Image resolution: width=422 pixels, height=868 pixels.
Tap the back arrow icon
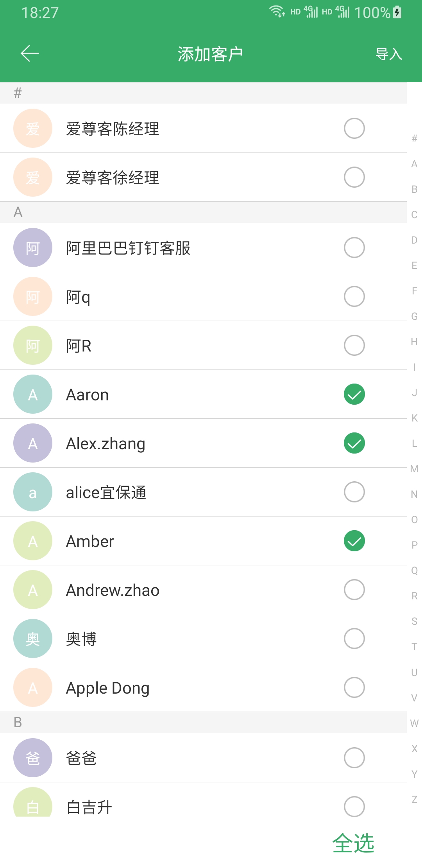click(x=30, y=54)
